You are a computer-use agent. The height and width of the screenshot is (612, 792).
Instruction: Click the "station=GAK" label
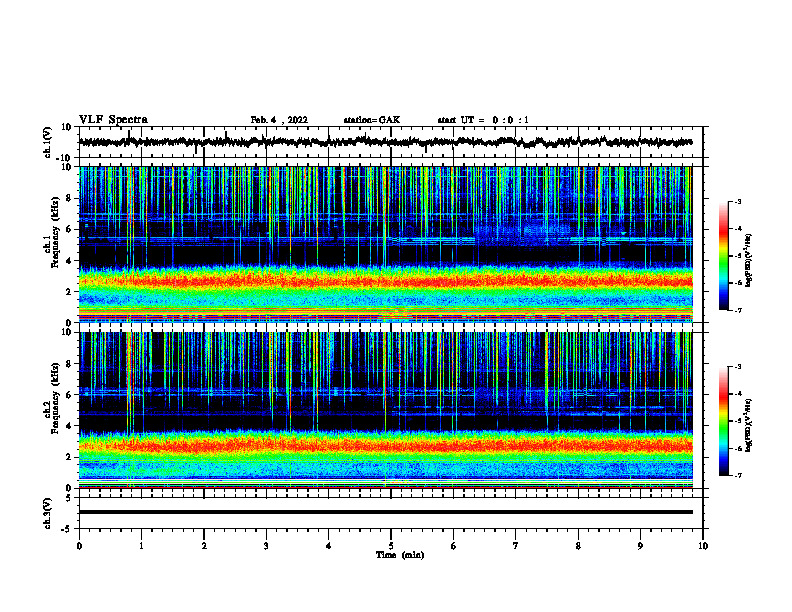coord(372,120)
